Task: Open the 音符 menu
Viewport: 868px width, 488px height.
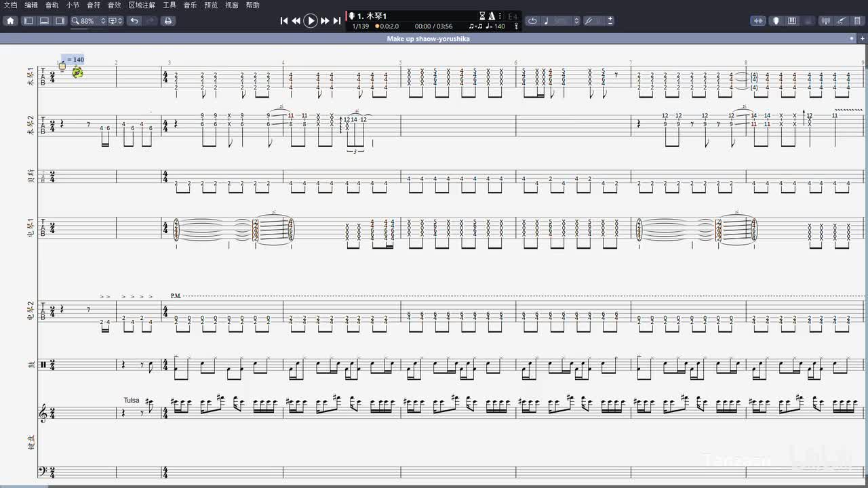Action: 94,5
